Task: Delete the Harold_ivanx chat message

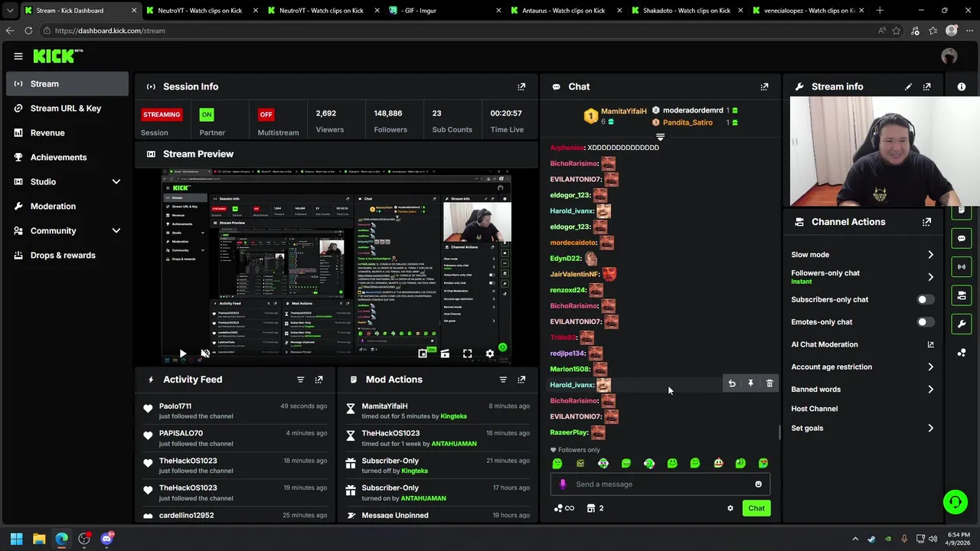Action: point(769,383)
